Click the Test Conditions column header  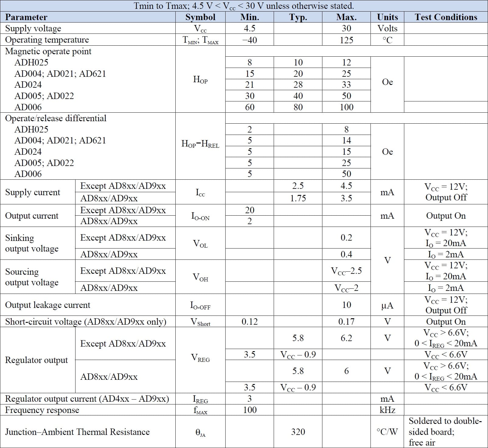[x=446, y=17]
